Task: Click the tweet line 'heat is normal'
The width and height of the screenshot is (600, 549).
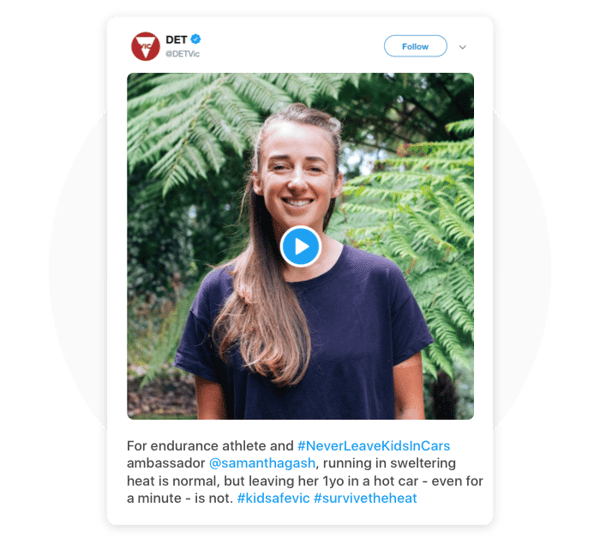Action: tap(173, 481)
